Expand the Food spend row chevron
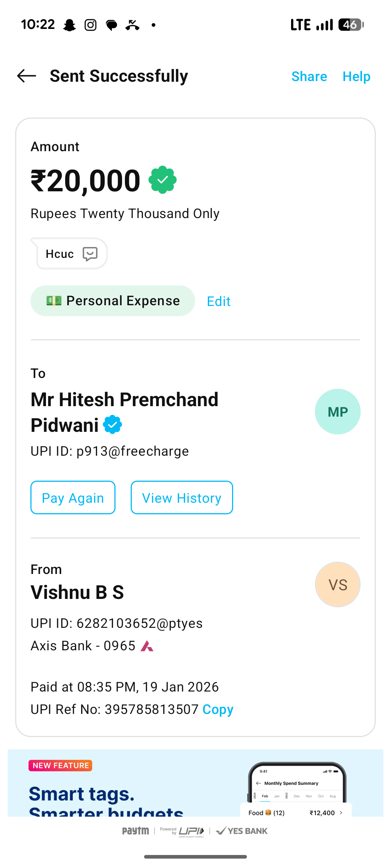The image size is (391, 868). 341,813
